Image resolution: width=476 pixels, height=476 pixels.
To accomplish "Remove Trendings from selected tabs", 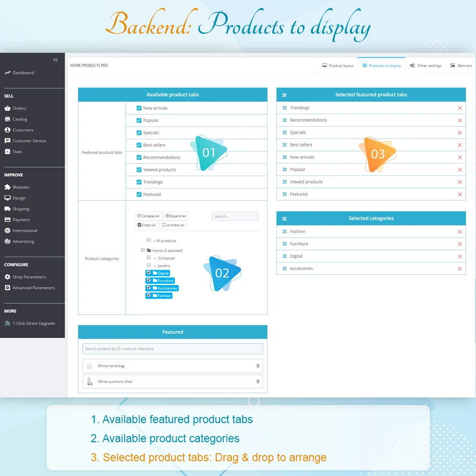I will point(459,108).
